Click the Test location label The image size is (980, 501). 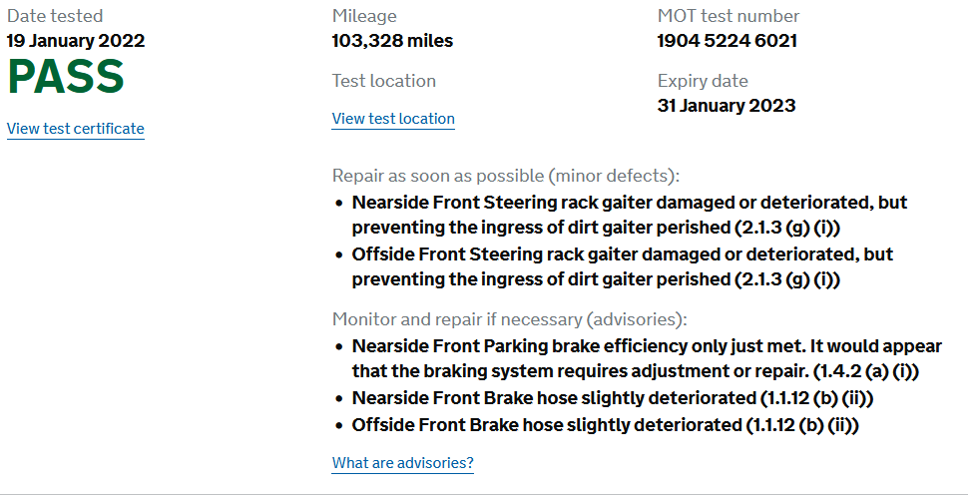click(384, 81)
